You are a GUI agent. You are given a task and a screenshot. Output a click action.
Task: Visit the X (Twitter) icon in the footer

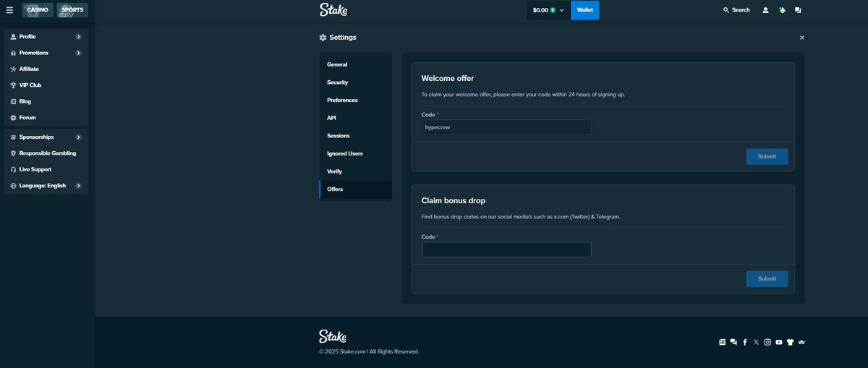click(x=757, y=342)
